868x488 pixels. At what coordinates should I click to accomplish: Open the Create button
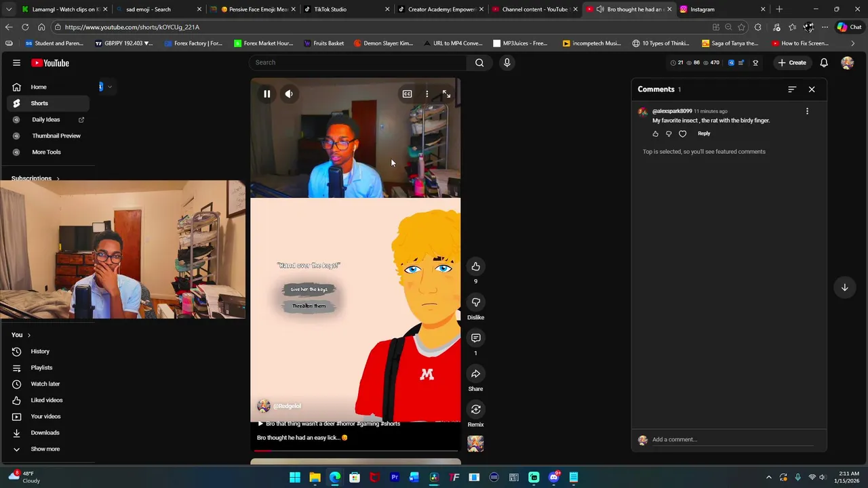(x=792, y=63)
